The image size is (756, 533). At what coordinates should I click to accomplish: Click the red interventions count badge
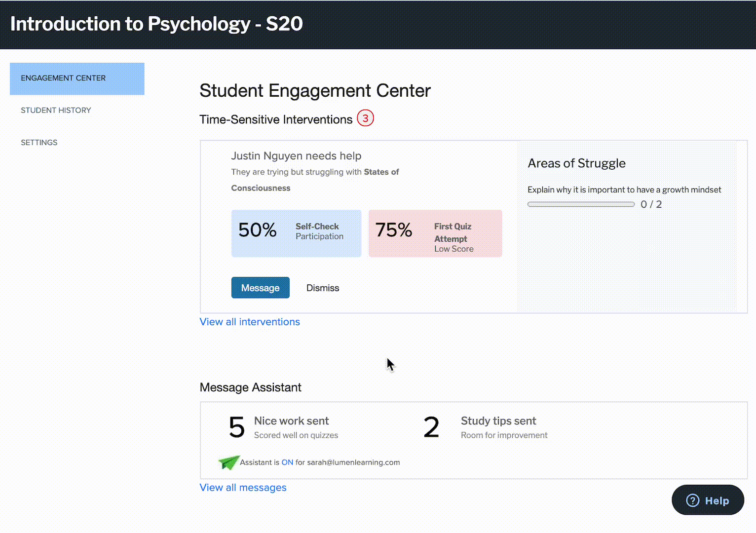coord(365,118)
